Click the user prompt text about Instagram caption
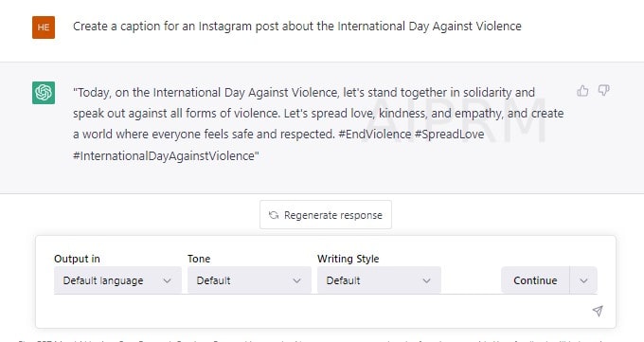Screen dimensions: 644x342 [x=297, y=27]
